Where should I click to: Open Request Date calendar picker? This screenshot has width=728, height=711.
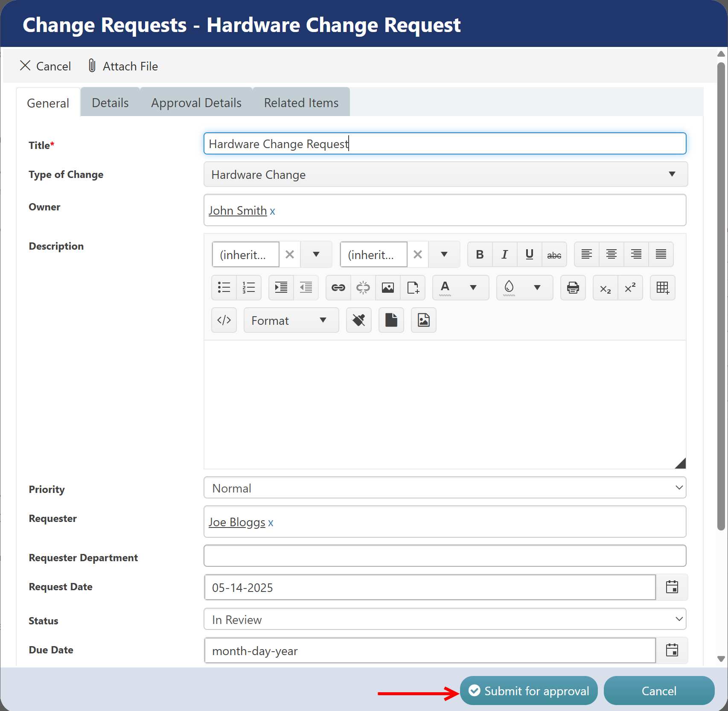coord(672,587)
